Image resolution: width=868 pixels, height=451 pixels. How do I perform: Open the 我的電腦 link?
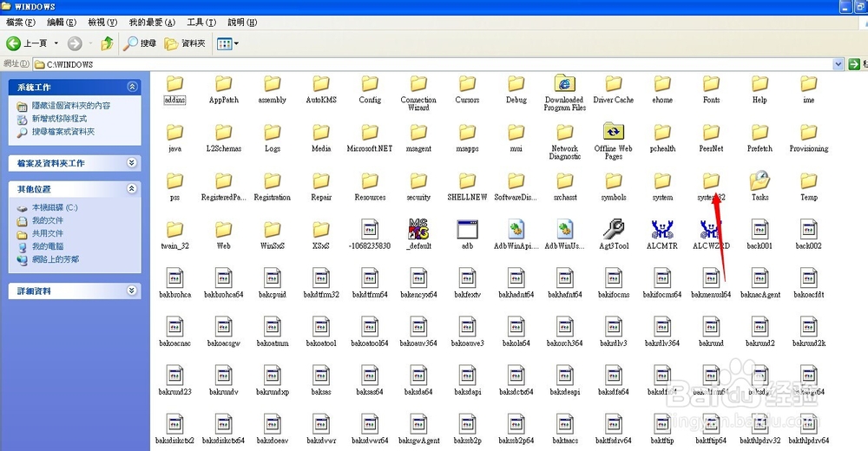point(48,246)
